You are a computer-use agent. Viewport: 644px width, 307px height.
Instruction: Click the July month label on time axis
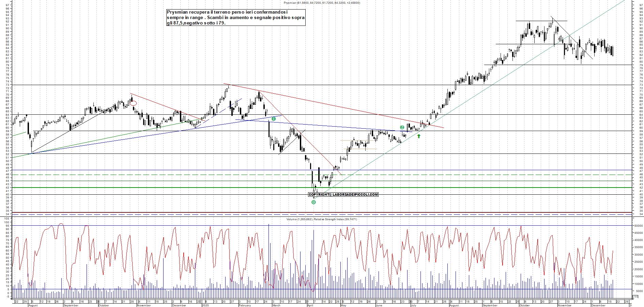point(413,305)
